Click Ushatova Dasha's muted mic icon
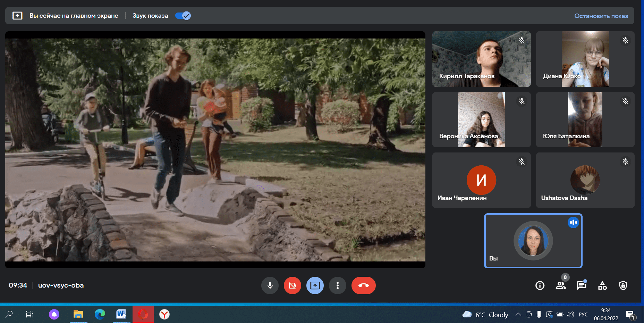Screen dimensions: 644x323 [625, 161]
